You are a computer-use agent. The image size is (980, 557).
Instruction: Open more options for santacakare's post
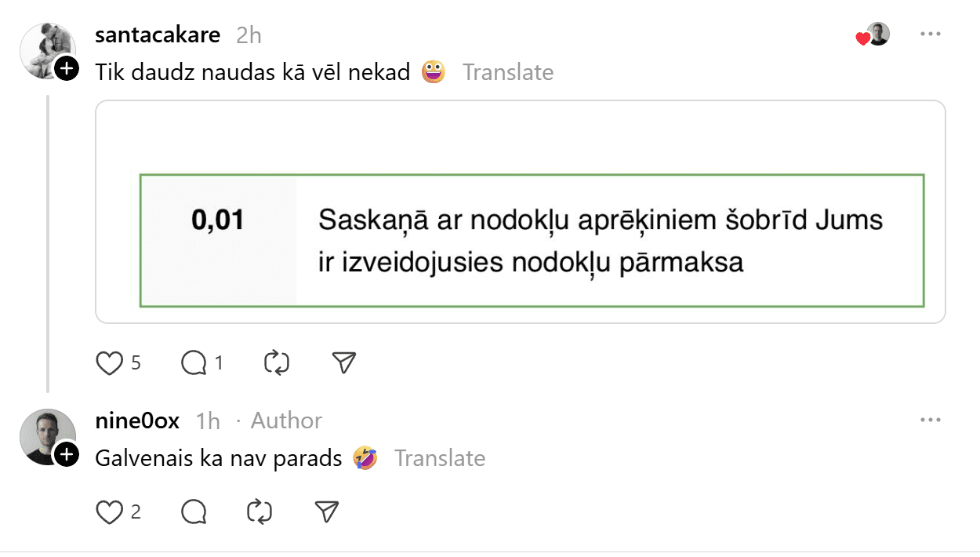[x=930, y=35]
